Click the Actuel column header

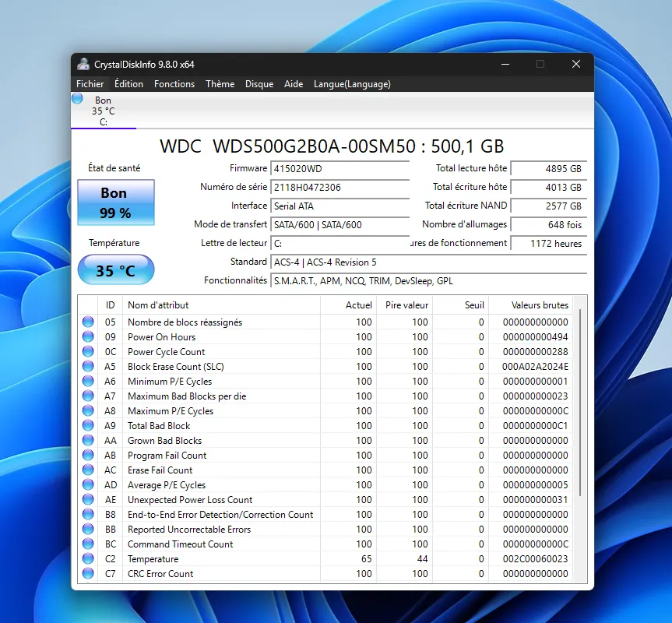(x=348, y=305)
